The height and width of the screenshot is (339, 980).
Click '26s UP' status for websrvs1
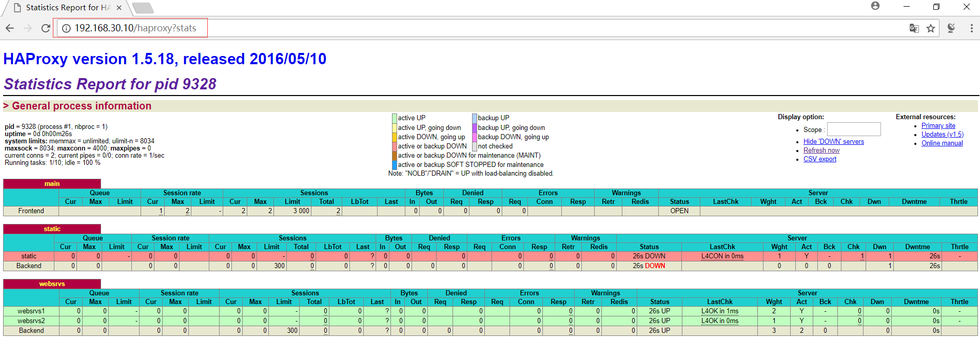click(x=660, y=311)
